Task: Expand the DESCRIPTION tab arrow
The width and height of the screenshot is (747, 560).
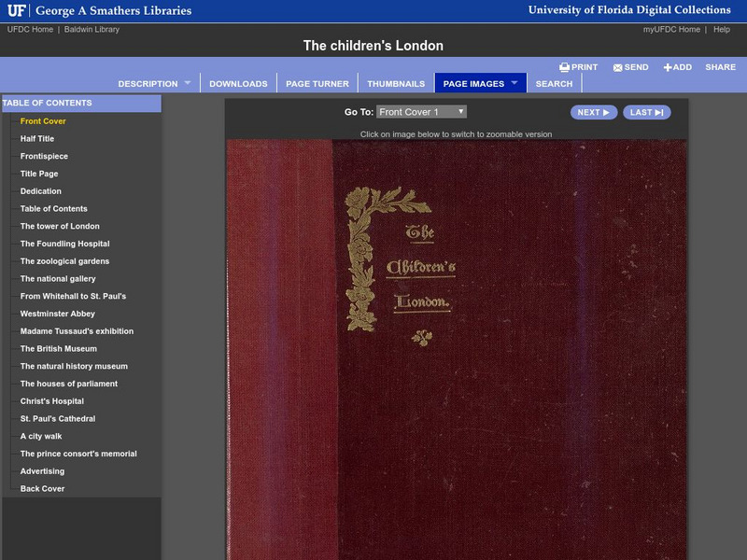Action: [x=188, y=83]
